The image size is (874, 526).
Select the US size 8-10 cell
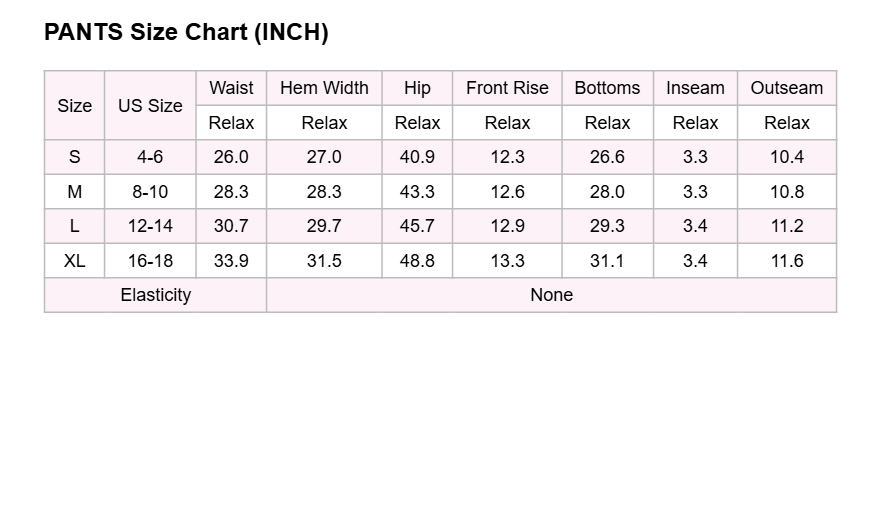pyautogui.click(x=150, y=192)
